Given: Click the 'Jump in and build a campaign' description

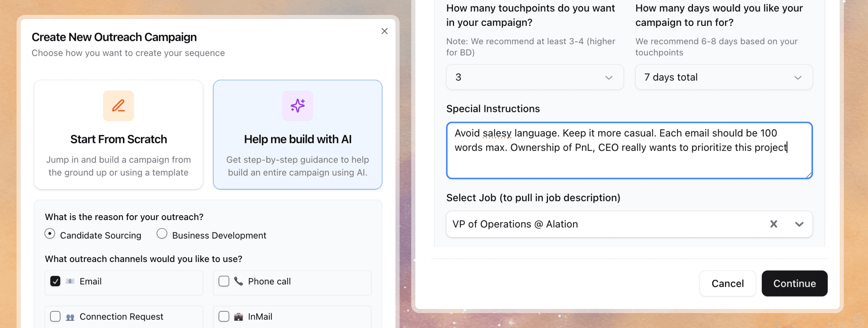Looking at the screenshot, I should (118, 166).
